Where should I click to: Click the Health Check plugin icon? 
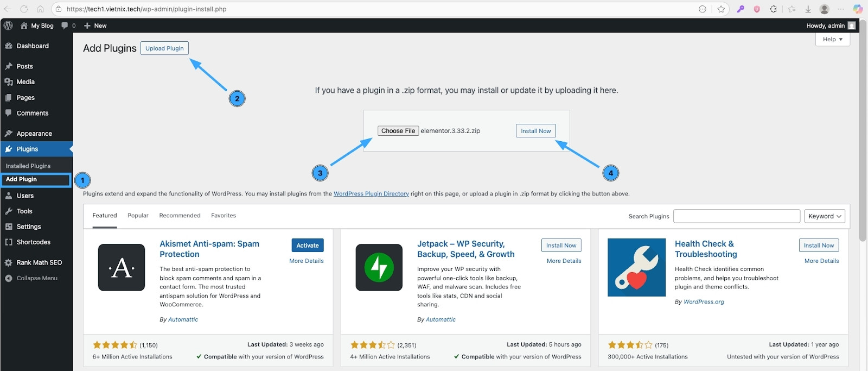[x=636, y=267]
